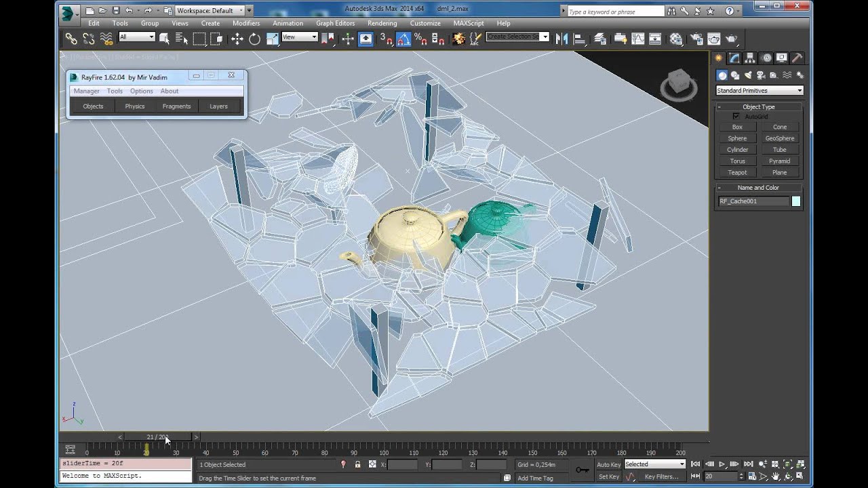Screen dimensions: 868x488
Task: Open the Rendering menu
Action: (x=382, y=23)
